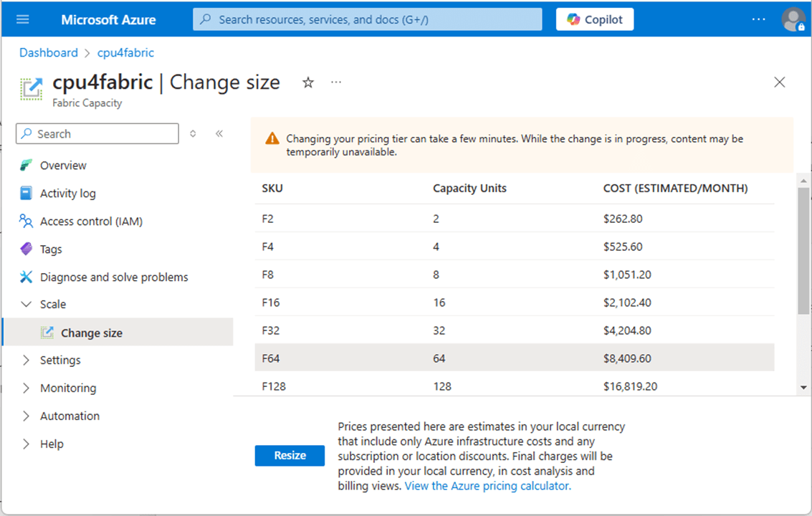Image resolution: width=812 pixels, height=516 pixels.
Task: Click the header ellipsis settings menu
Action: (759, 19)
